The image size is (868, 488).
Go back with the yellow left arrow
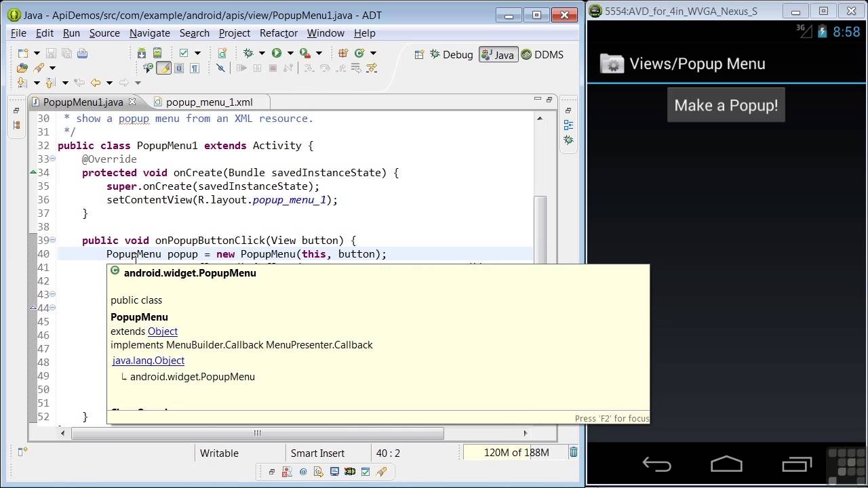click(96, 83)
